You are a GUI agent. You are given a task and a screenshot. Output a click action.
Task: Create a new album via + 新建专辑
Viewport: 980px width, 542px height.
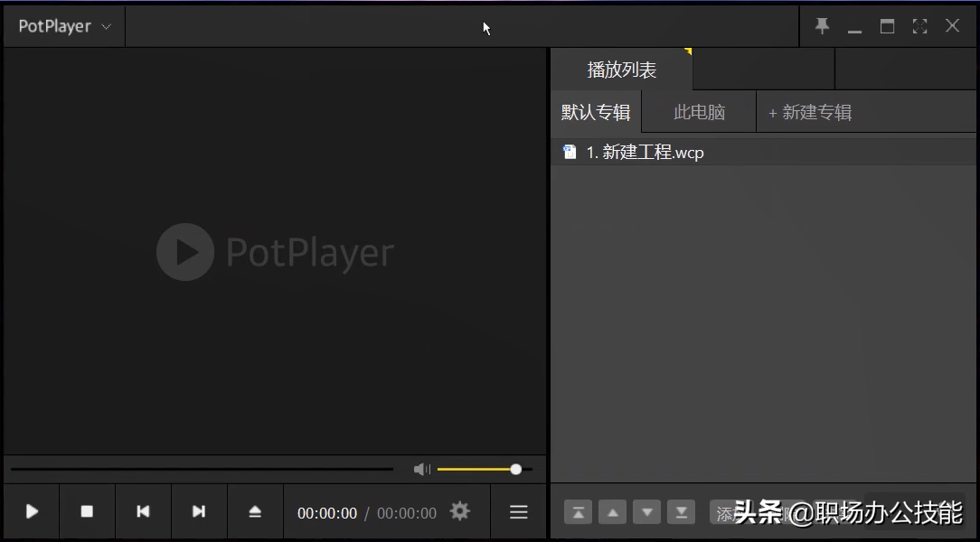[x=810, y=112]
